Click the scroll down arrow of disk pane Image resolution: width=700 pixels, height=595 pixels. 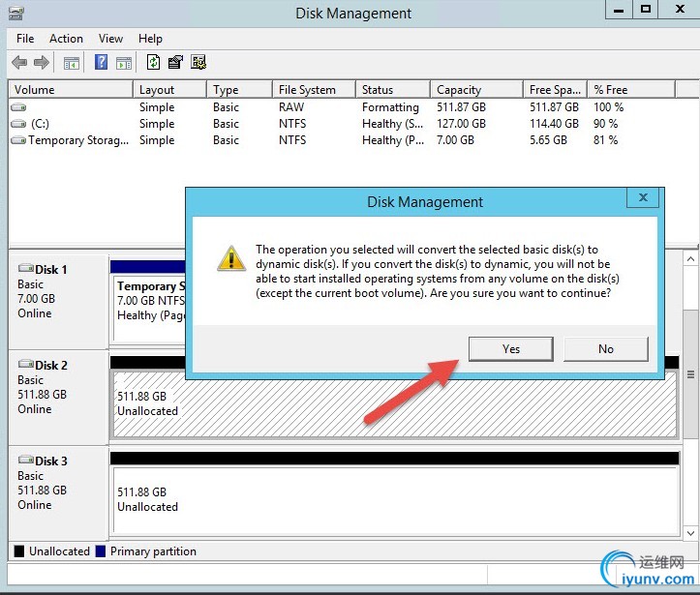pos(690,533)
